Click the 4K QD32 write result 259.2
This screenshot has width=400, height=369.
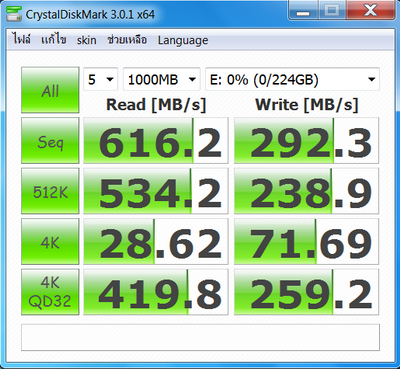(306, 292)
